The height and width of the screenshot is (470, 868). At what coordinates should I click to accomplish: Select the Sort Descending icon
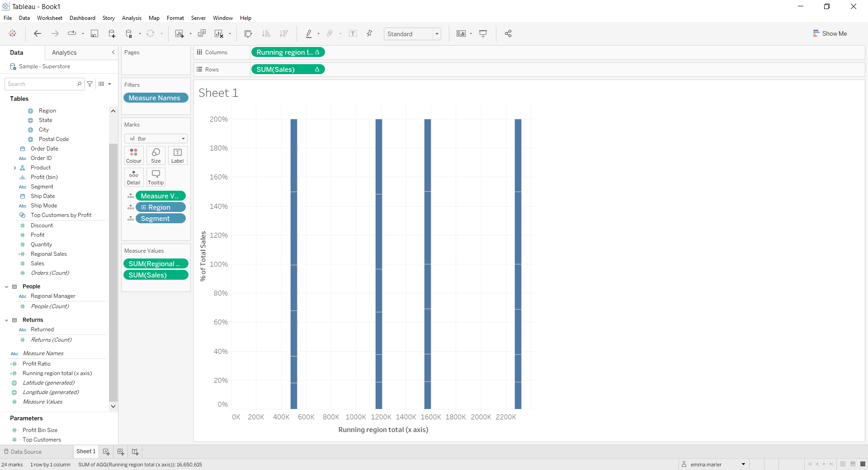(x=284, y=33)
